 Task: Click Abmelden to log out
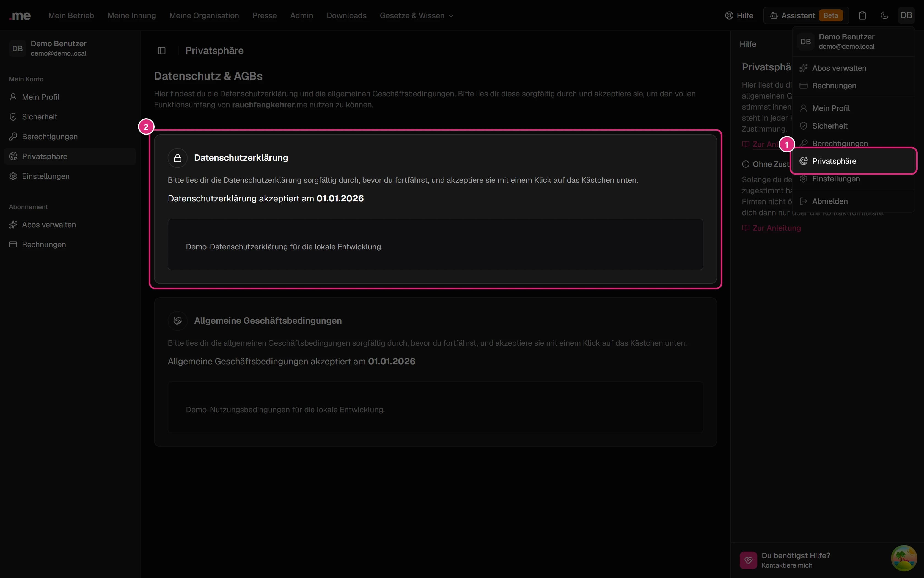tap(853, 201)
